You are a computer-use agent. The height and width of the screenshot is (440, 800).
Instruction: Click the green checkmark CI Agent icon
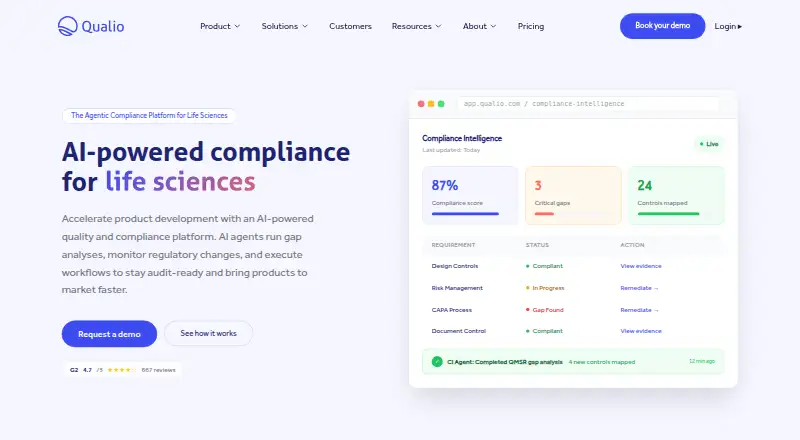click(437, 361)
